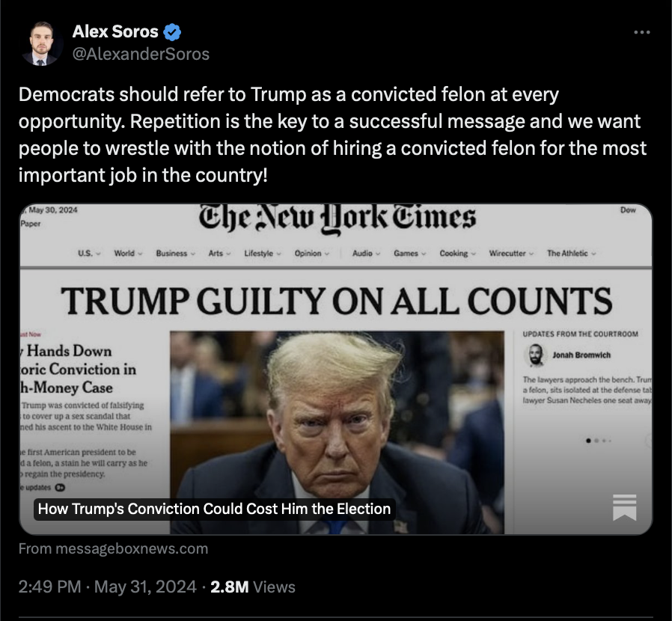Click the Jonah Bromwich reporter avatar
Screen dimensions: 672x621
[535, 355]
